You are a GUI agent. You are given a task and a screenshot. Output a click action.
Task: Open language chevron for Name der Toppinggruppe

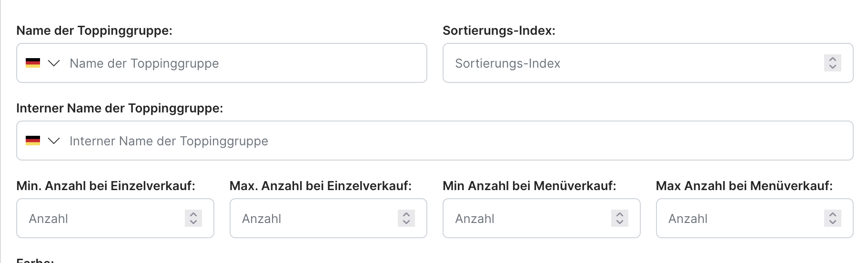pyautogui.click(x=54, y=63)
